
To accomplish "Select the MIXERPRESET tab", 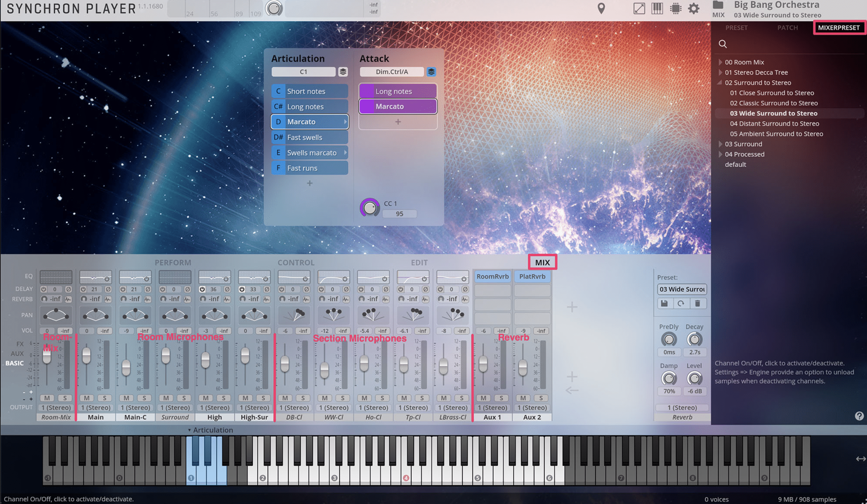I will 838,28.
